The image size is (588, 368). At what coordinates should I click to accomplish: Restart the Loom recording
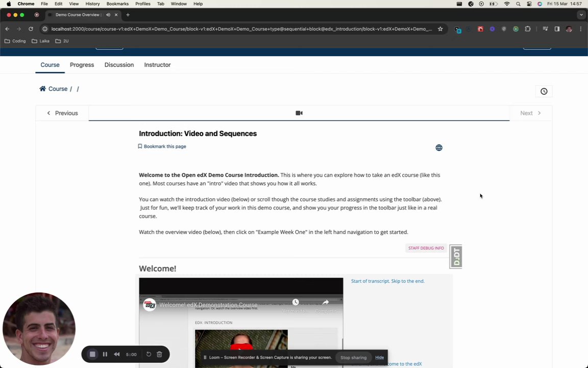(x=149, y=354)
